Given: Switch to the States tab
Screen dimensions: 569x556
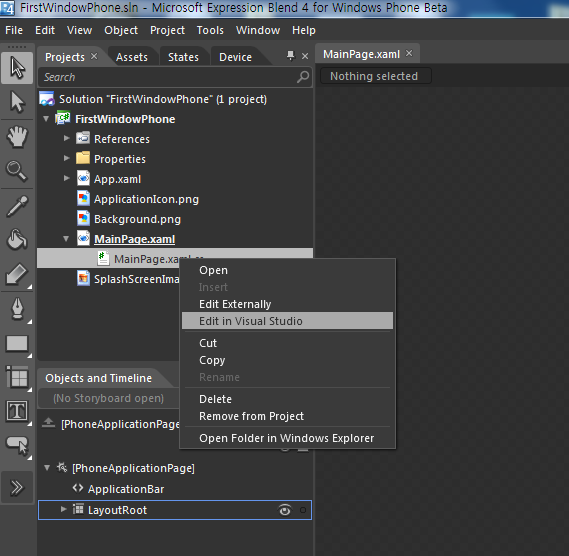Looking at the screenshot, I should coord(183,57).
